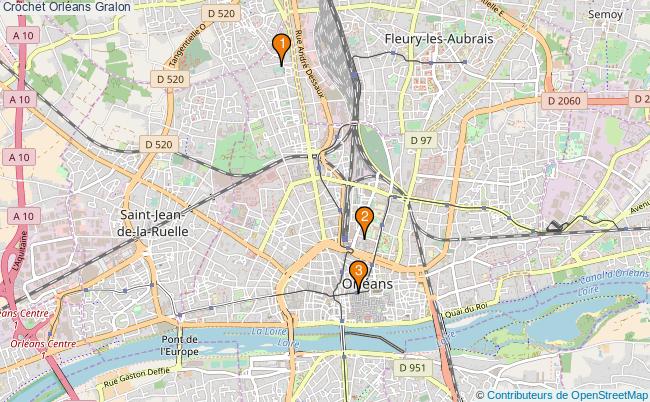Click the Orléans city name label

(x=367, y=284)
